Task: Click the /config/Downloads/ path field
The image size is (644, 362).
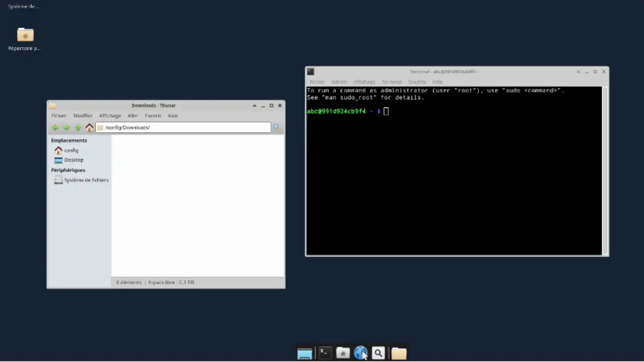Action: pyautogui.click(x=184, y=128)
